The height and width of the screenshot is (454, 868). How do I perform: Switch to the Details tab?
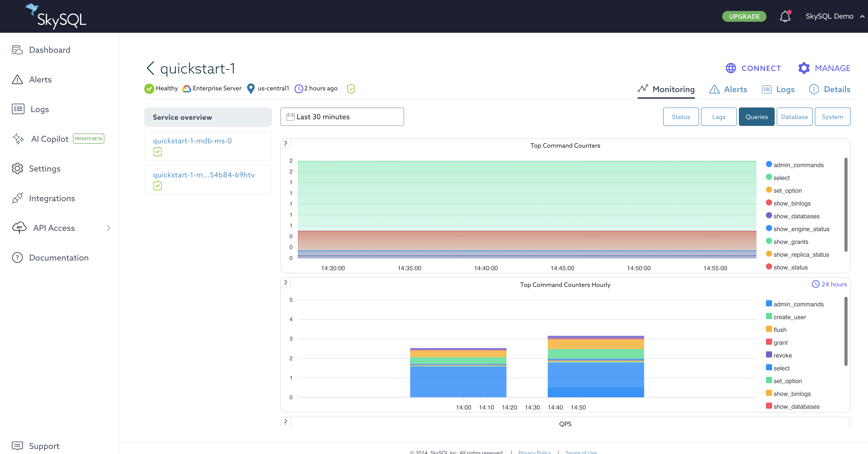click(x=830, y=89)
